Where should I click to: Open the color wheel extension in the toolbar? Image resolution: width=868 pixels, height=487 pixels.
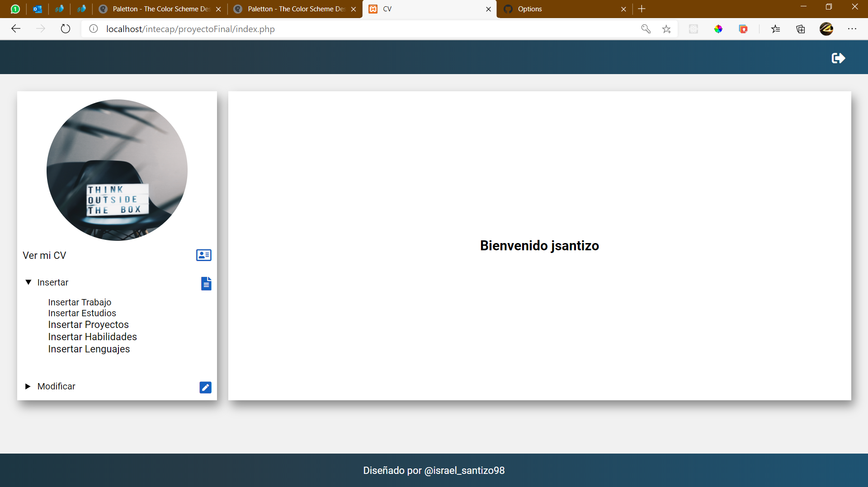tap(719, 29)
